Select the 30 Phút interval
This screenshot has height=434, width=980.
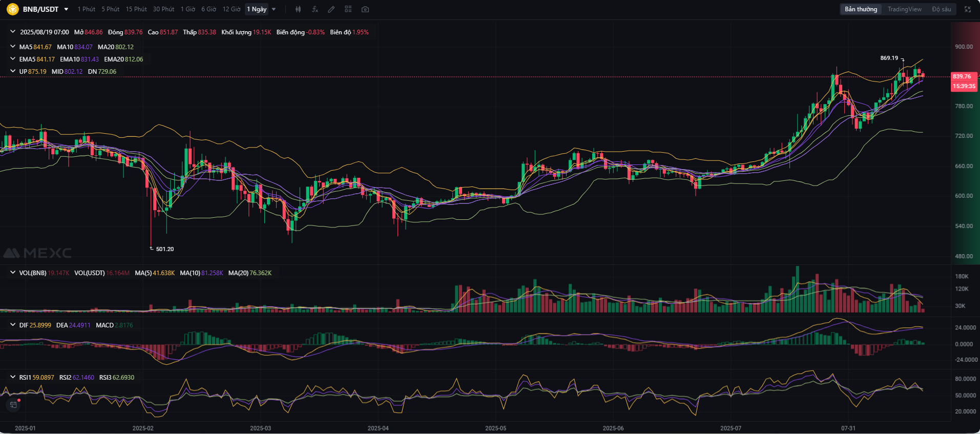163,9
